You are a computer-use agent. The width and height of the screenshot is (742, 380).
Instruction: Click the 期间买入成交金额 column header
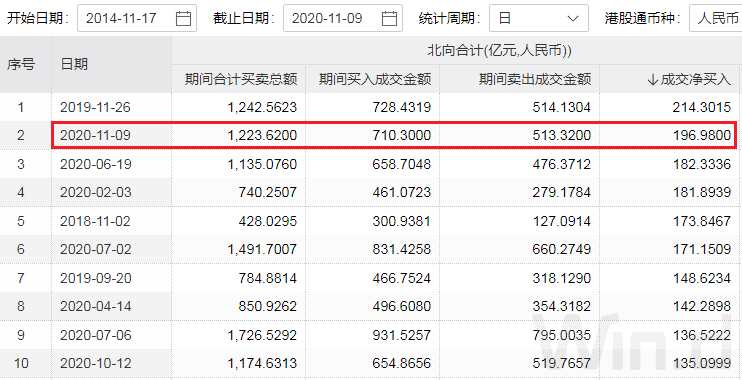pyautogui.click(x=375, y=79)
